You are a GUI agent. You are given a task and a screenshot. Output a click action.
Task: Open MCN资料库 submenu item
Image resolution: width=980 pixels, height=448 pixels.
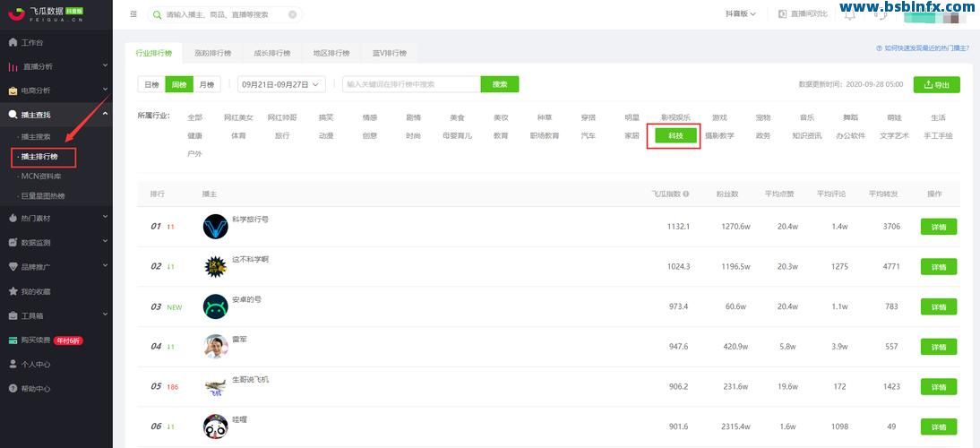[41, 177]
